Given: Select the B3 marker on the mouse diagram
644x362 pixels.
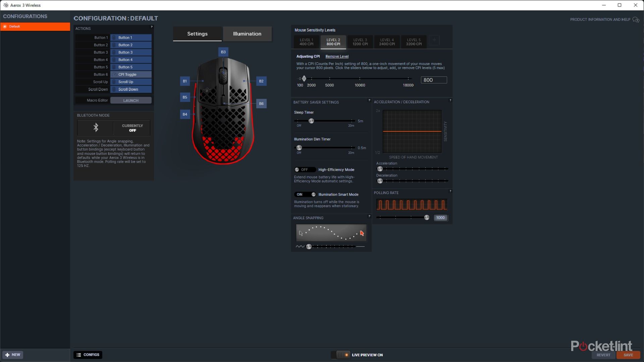Looking at the screenshot, I should tap(223, 52).
